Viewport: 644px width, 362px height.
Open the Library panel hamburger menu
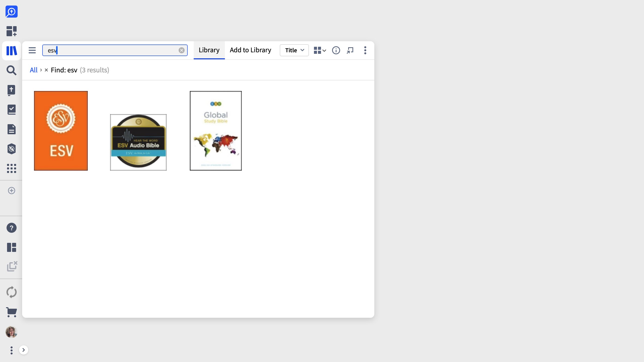pos(32,50)
